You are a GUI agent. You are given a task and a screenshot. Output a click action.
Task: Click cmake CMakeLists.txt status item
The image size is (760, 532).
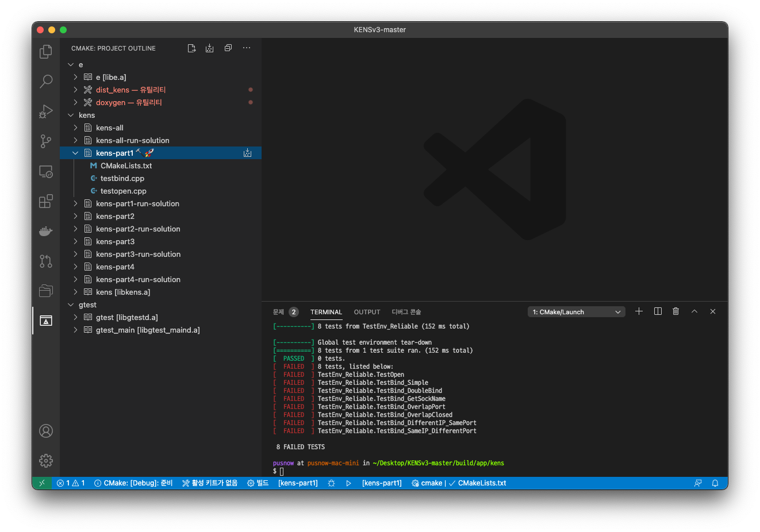coord(459,483)
